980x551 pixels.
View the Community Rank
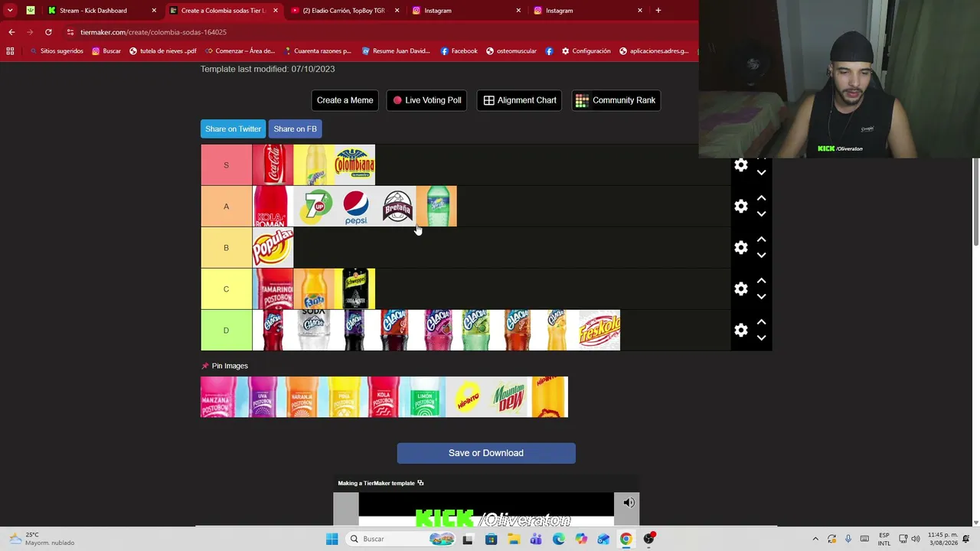pyautogui.click(x=616, y=100)
